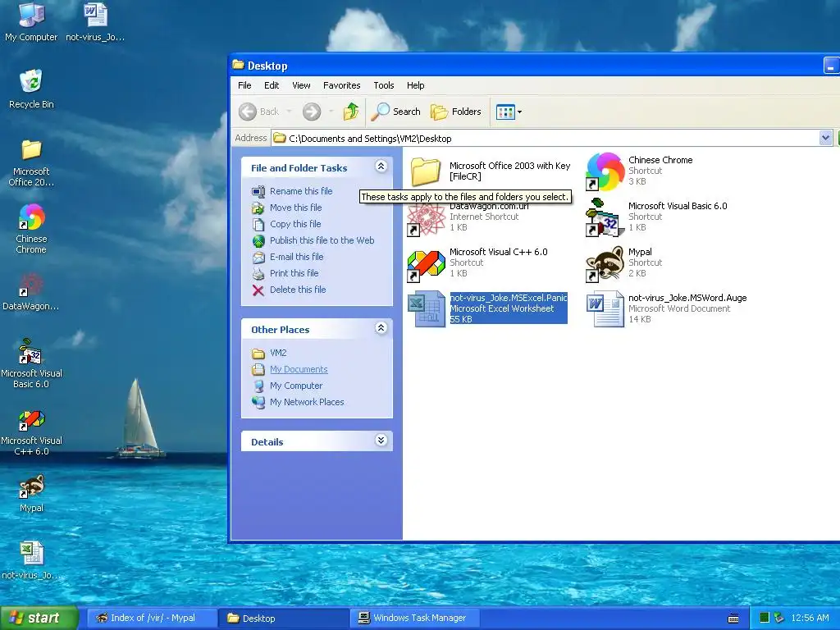Open the Start menu
840x630 pixels.
[x=39, y=619]
